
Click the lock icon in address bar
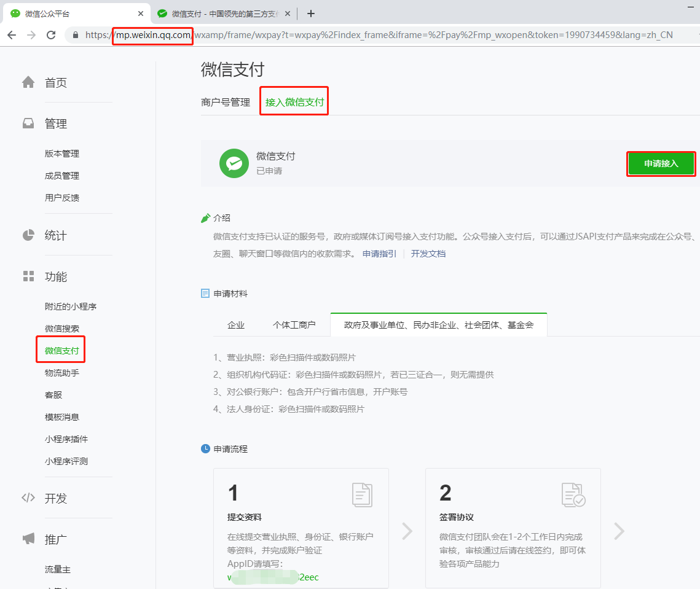76,35
